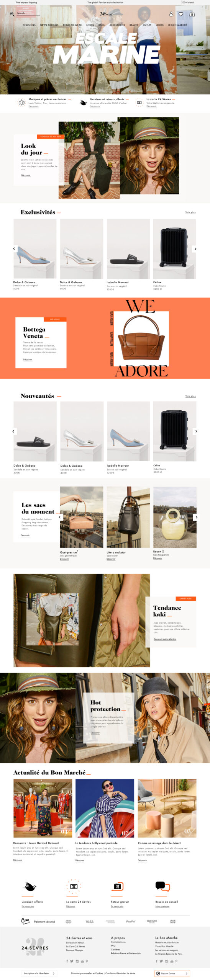Open the black Céline suitcase thumbnail in Exclusivités

(174, 249)
